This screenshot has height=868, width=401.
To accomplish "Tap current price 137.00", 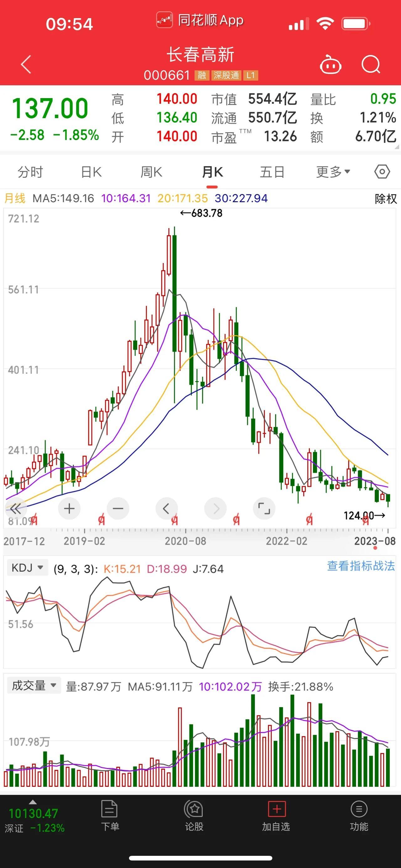I will click(50, 108).
